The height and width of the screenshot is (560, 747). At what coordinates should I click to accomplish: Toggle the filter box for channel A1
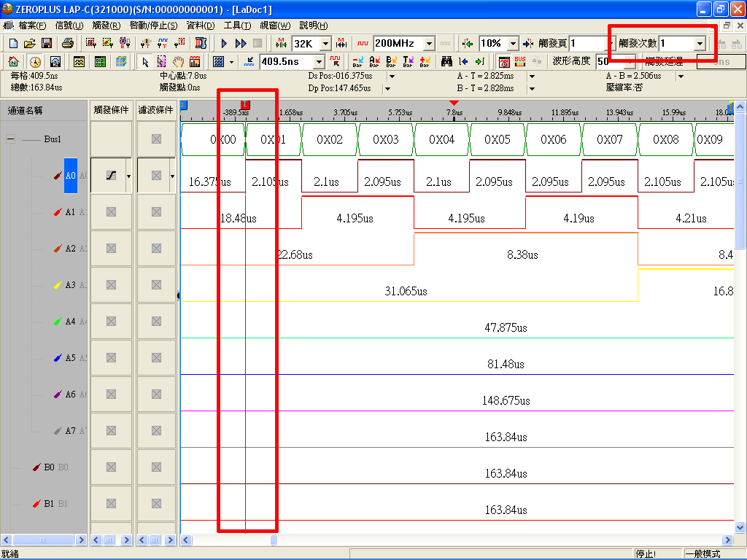(156, 212)
